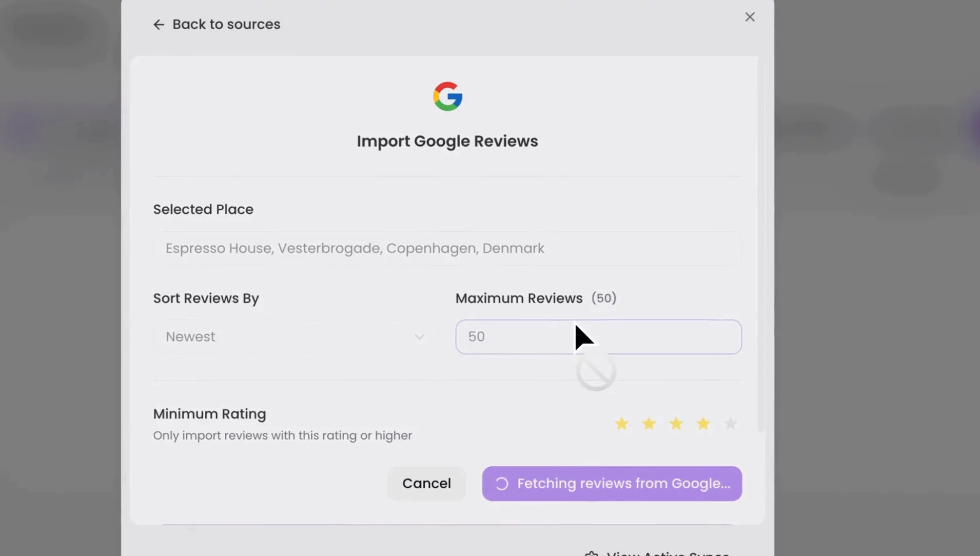Click the Selected Place field
The width and height of the screenshot is (980, 556).
pyautogui.click(x=446, y=248)
